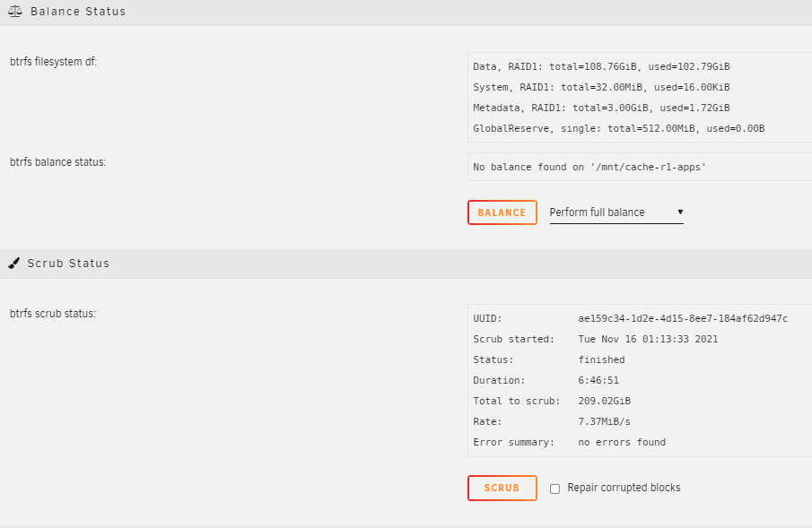Click the Rate 7.37MiB/s value

(605, 422)
